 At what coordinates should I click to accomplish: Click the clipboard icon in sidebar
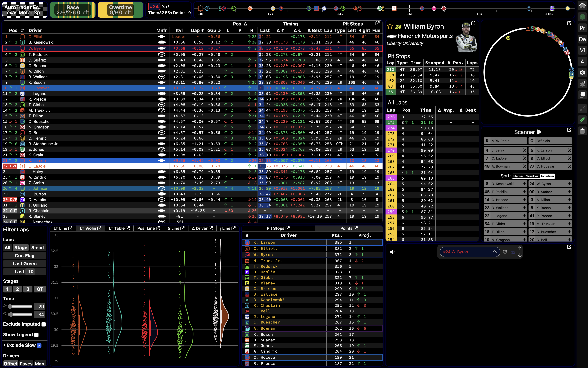coord(582,131)
